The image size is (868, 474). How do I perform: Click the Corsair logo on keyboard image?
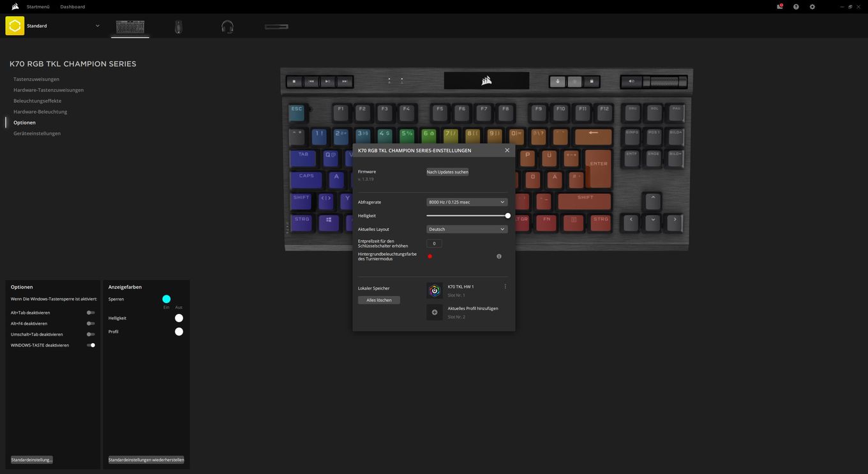pos(486,81)
